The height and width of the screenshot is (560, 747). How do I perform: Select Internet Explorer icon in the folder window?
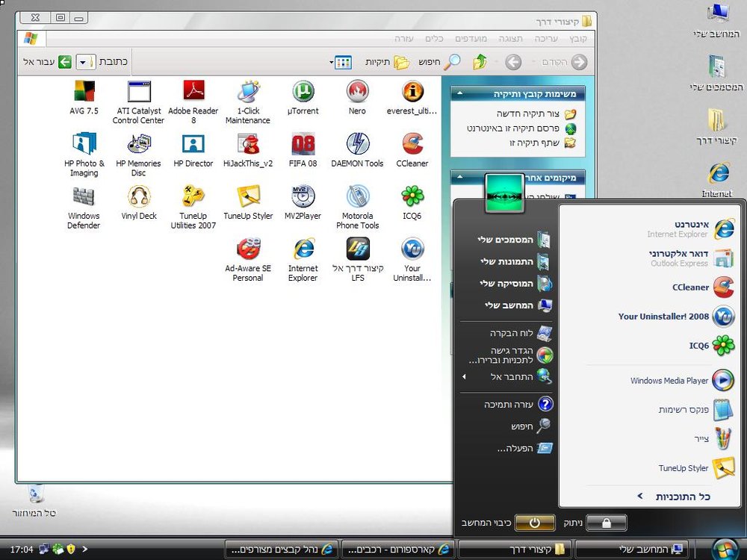tap(303, 260)
